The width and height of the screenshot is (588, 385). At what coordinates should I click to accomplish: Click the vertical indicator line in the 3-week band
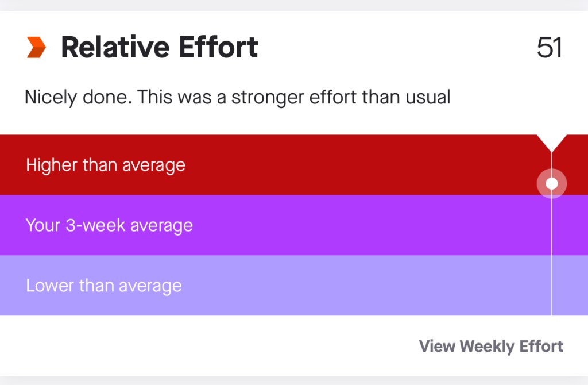pos(552,225)
